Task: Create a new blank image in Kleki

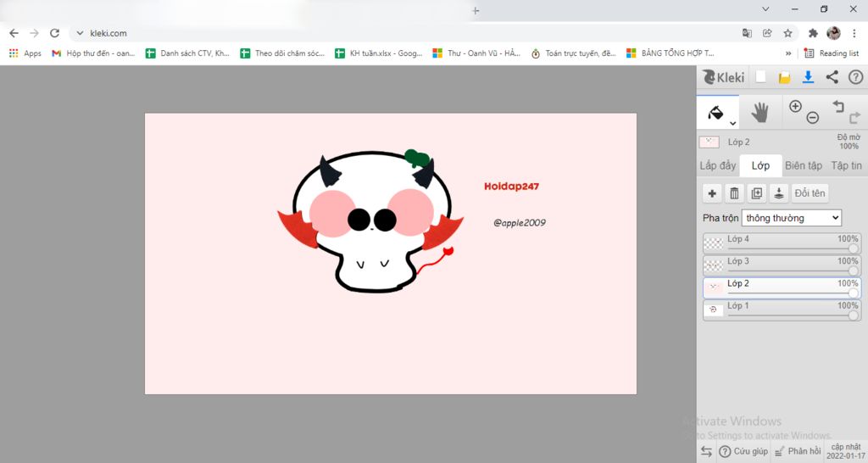Action: pos(761,77)
